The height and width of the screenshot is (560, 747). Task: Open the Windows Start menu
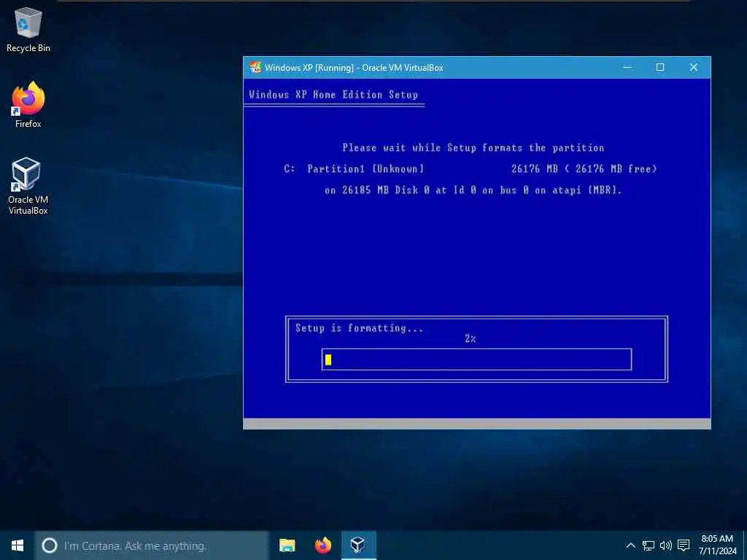[x=18, y=545]
